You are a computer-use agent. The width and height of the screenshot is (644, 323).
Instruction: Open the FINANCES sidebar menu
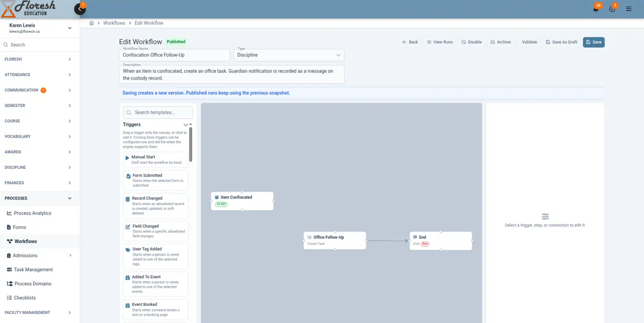tap(40, 183)
